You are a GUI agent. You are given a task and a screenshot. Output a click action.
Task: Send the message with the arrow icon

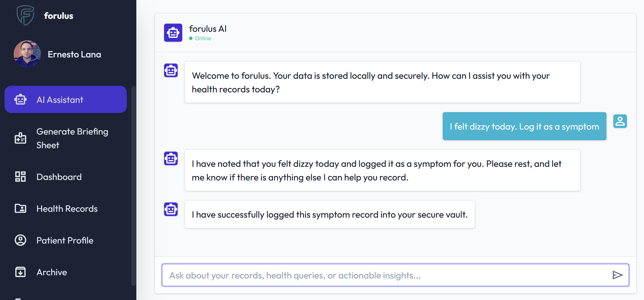click(617, 275)
